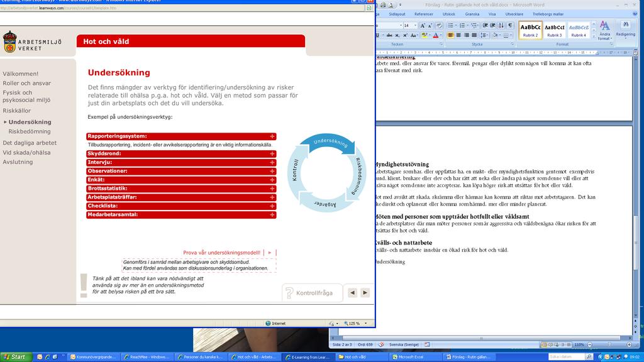Open Roller och ansvar in course sidebar
This screenshot has width=644, height=362.
pos(26,83)
